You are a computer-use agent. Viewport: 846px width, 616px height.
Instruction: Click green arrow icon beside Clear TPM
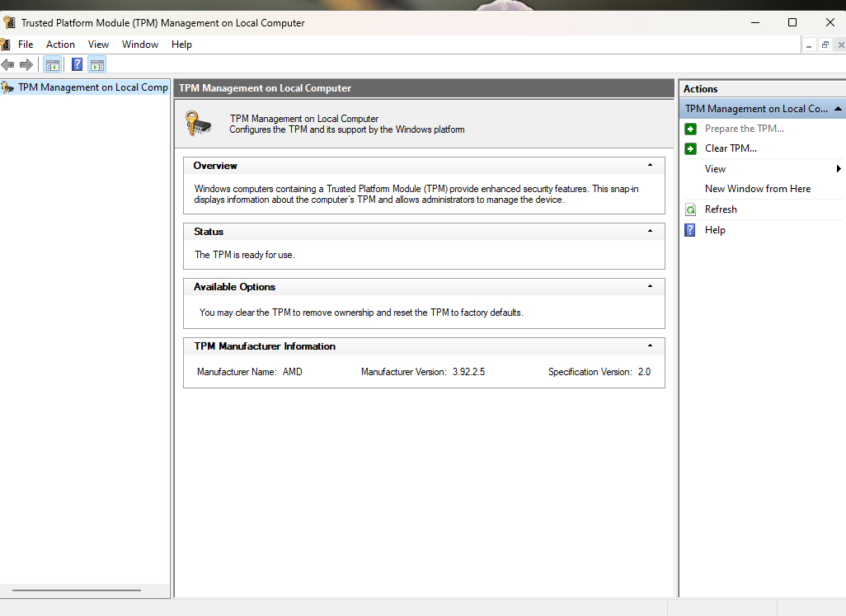pos(691,148)
